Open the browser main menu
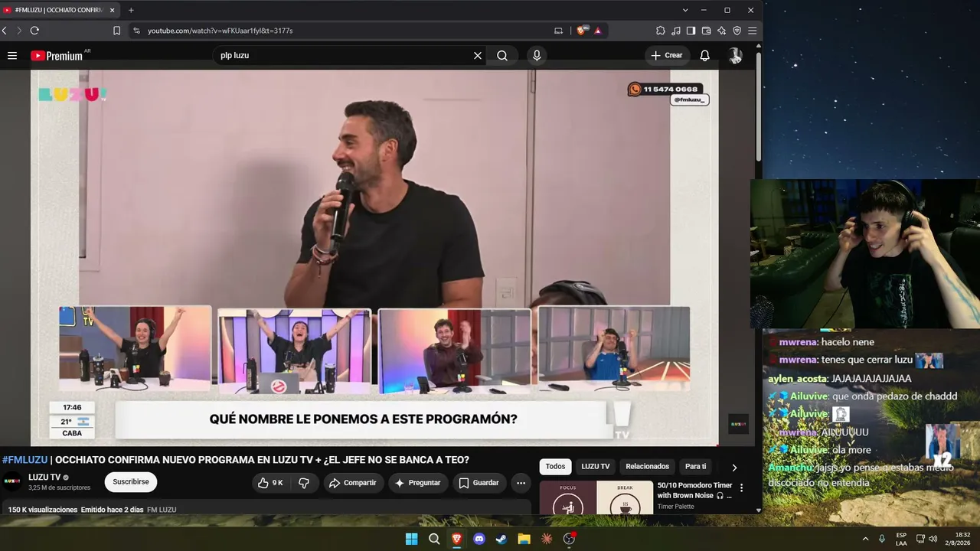Image resolution: width=980 pixels, height=551 pixels. [752, 31]
